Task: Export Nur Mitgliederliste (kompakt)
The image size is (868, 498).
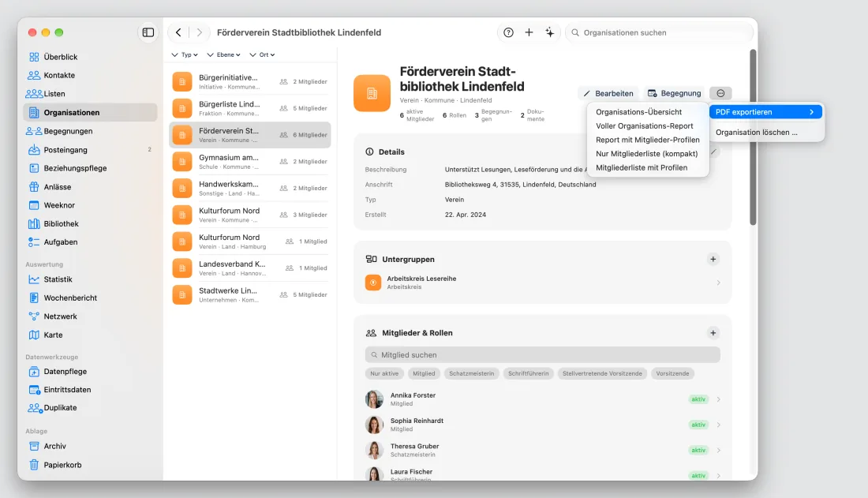Action: [648, 153]
